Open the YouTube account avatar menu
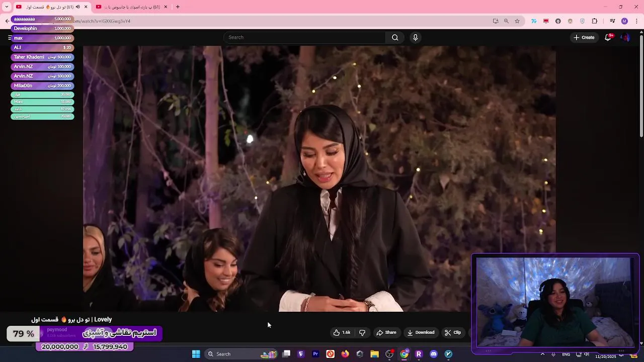 click(x=625, y=37)
